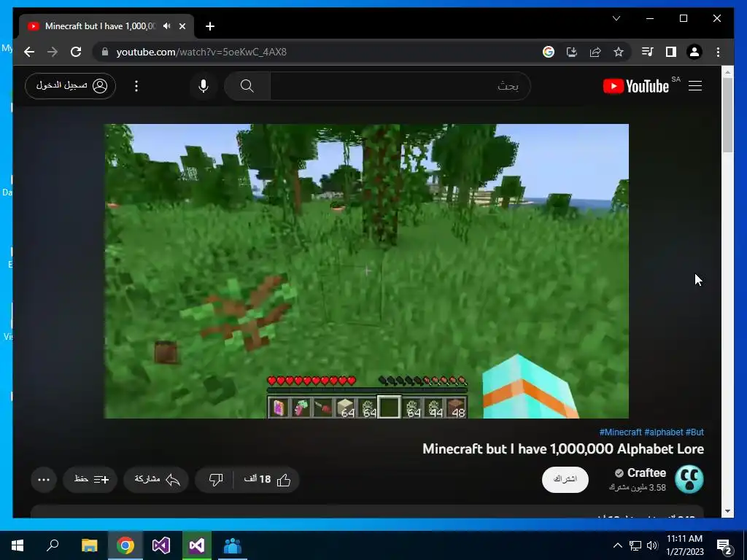747x560 pixels.
Task: Click the video title text
Action: 563,449
